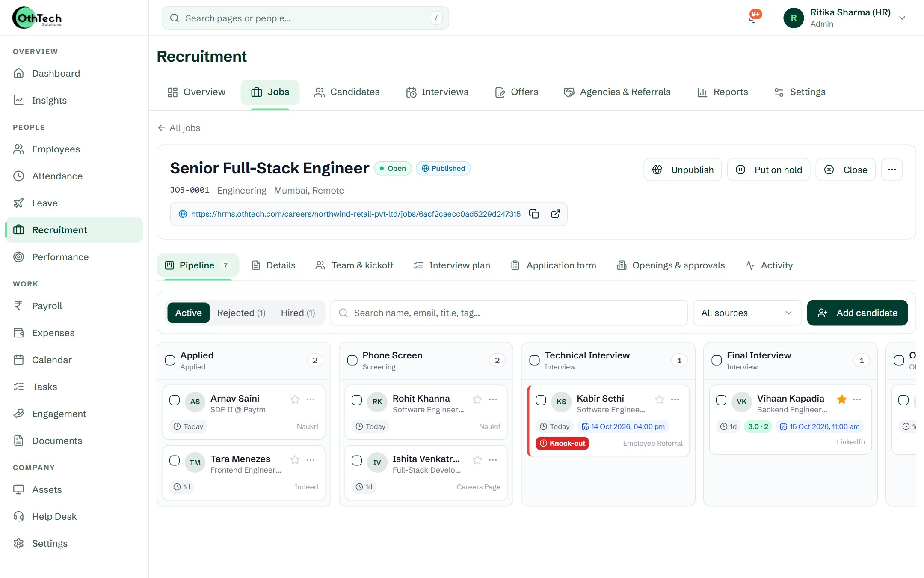Unstar Vihaan Kapadia candidate
Image resolution: width=924 pixels, height=578 pixels.
[841, 399]
